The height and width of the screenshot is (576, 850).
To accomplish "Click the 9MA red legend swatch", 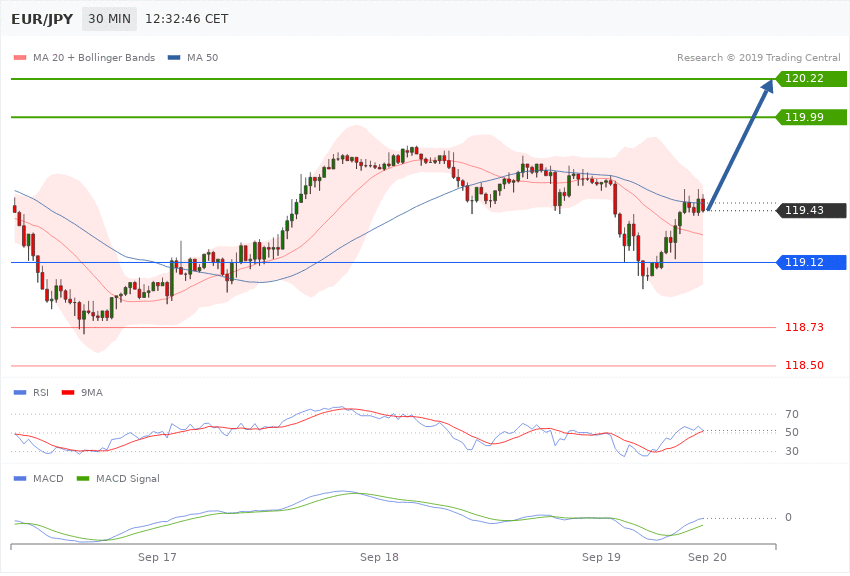I will (68, 392).
